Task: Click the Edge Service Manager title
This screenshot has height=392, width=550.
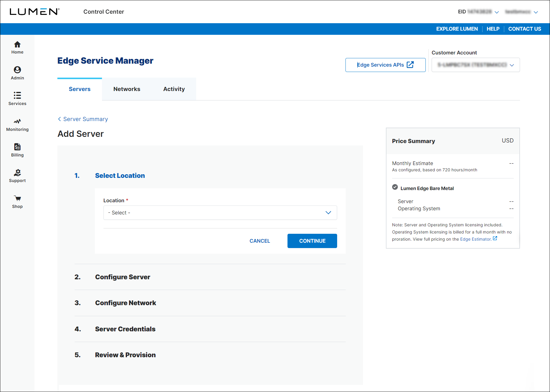Action: (x=105, y=61)
